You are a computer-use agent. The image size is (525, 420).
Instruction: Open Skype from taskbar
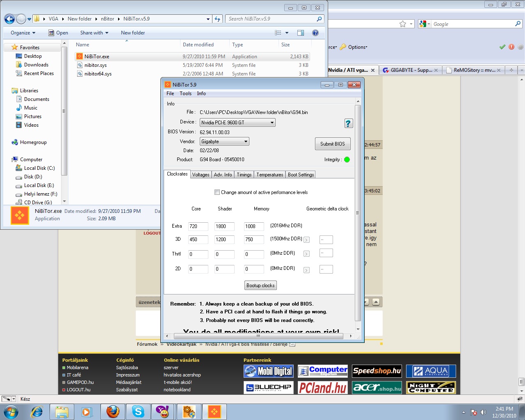point(138,412)
